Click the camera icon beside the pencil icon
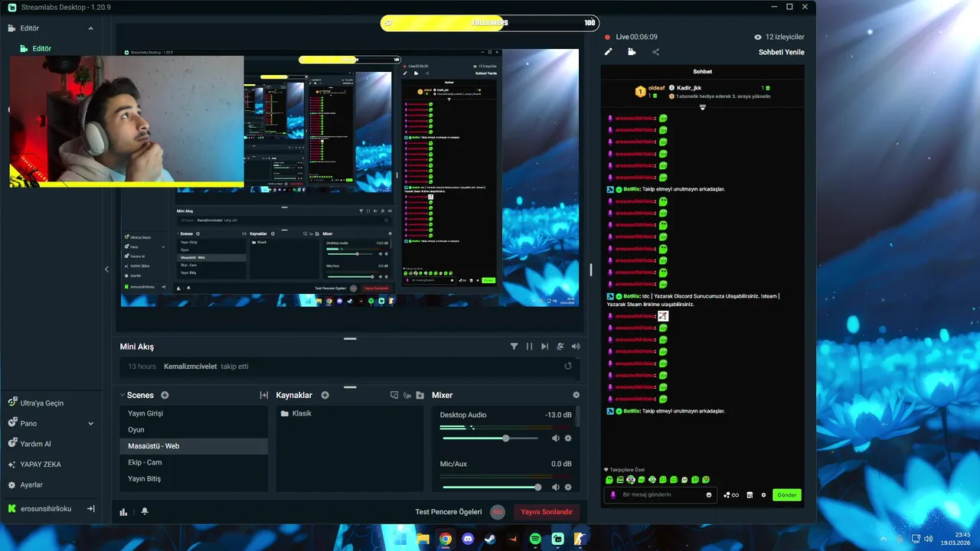Screen dimensions: 980x551 (x=632, y=52)
